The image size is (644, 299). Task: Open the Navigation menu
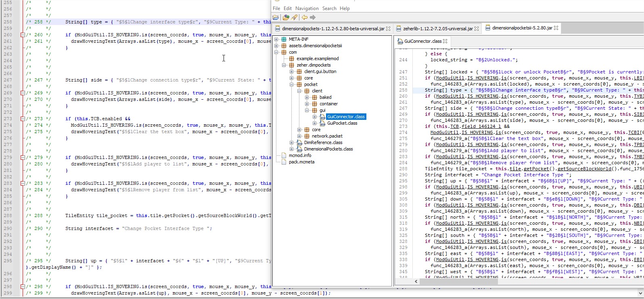[x=307, y=8]
